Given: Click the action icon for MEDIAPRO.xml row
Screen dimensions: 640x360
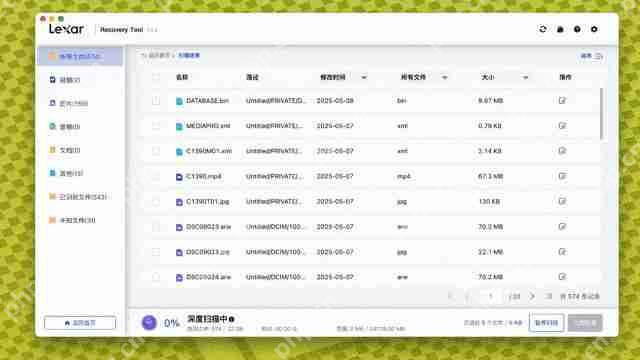Looking at the screenshot, I should 562,126.
